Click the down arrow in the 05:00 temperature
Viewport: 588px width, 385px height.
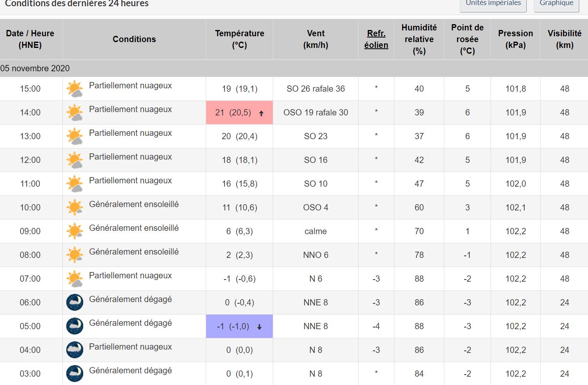(x=259, y=327)
